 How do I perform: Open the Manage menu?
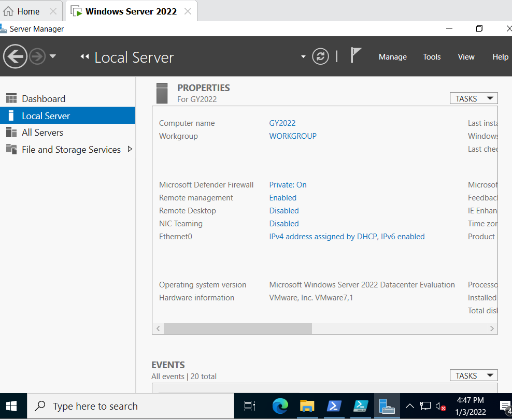click(x=392, y=57)
